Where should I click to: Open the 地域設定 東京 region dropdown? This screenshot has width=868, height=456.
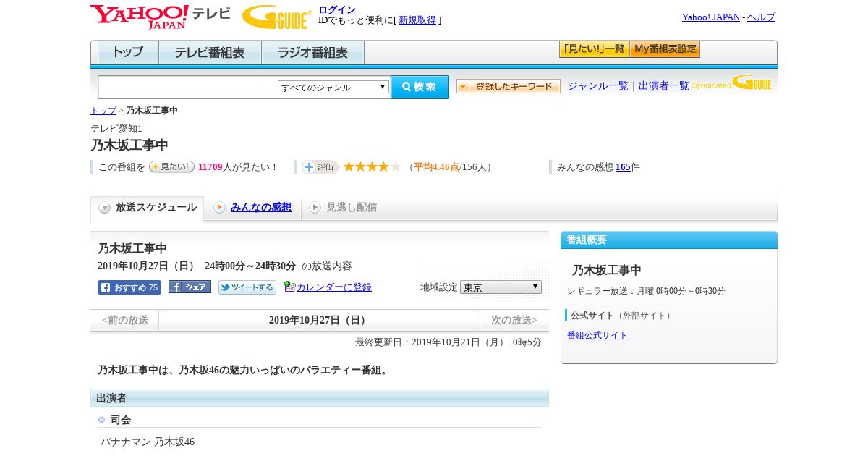coord(501,287)
